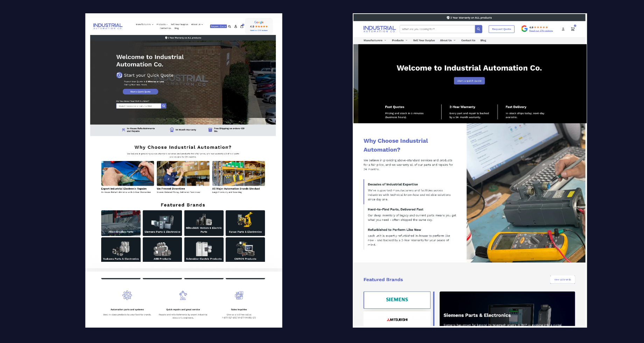This screenshot has height=343, width=644.
Task: Submit the part number search in the left mockup hero
Action: pos(164,106)
